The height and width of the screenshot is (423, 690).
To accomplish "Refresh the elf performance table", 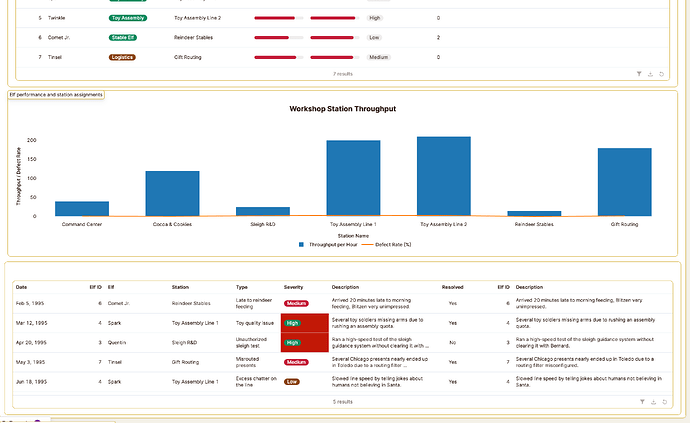I will (663, 74).
